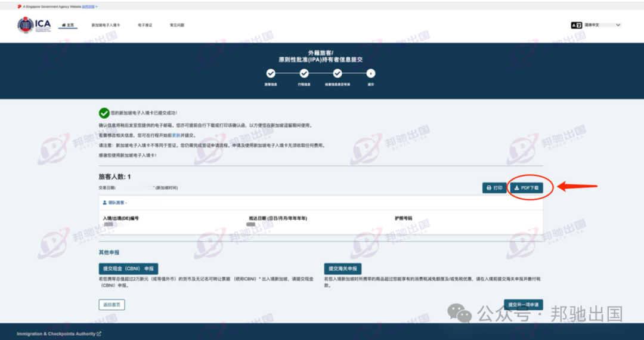Expand the 如何识别 government website link
The width and height of the screenshot is (644, 340).
click(x=89, y=7)
